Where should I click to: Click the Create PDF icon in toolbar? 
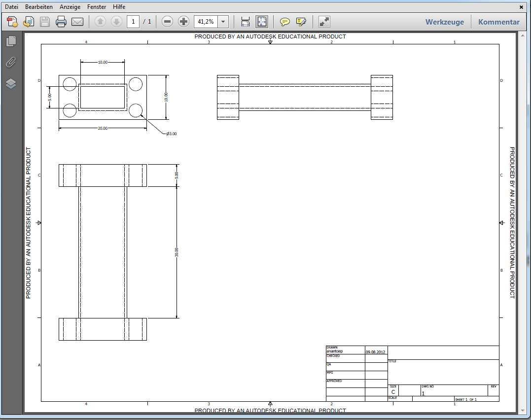coord(12,22)
